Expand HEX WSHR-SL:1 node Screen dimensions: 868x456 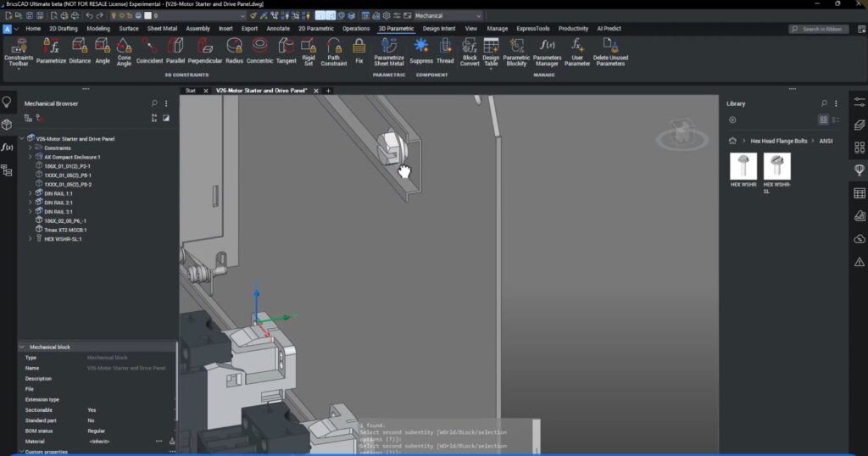point(31,239)
